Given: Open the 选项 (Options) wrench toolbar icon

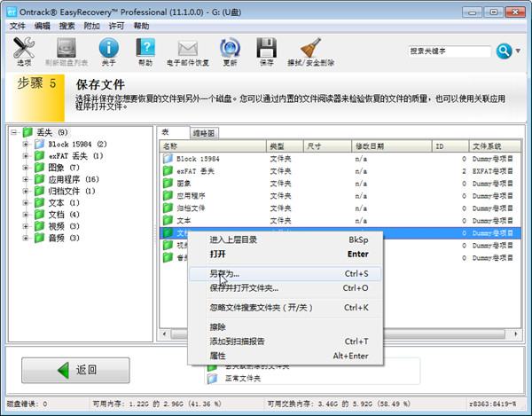Looking at the screenshot, I should click(24, 50).
